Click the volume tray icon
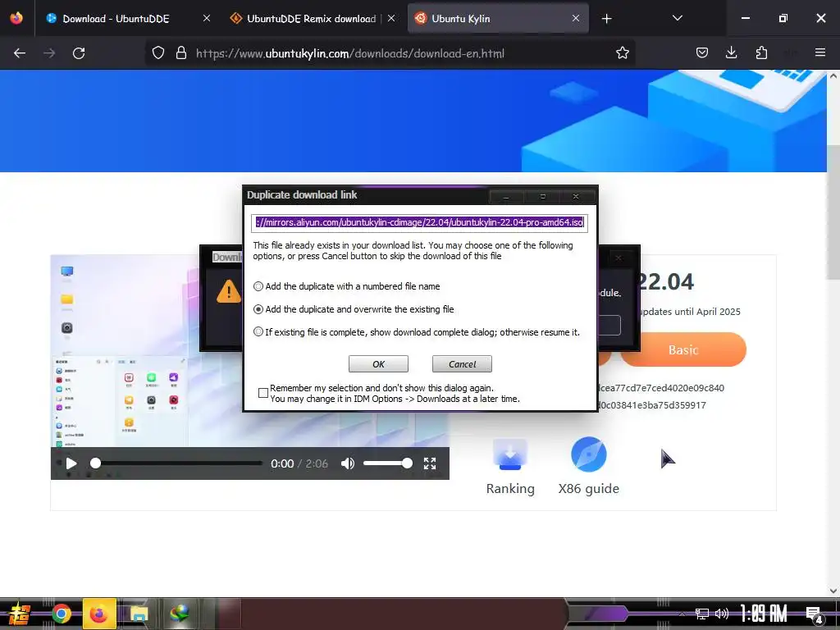840x630 pixels. tap(722, 614)
